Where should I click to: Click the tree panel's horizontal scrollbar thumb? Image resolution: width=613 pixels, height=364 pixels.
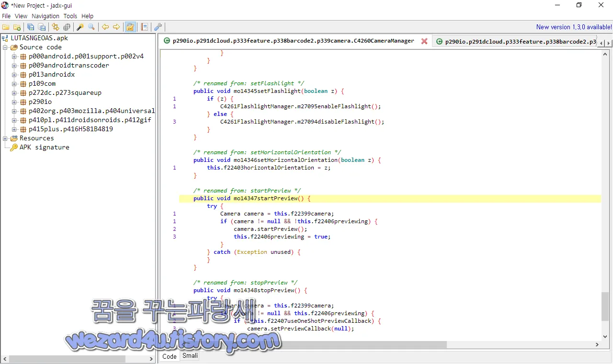click(x=67, y=359)
